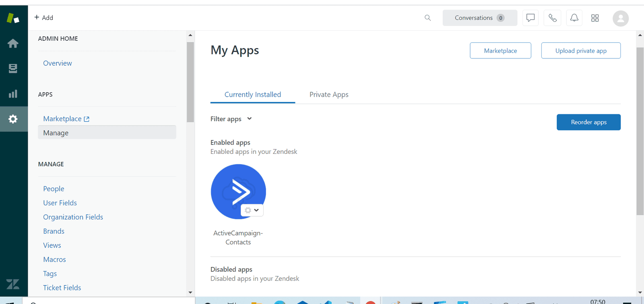Image resolution: width=644 pixels, height=304 pixels.
Task: Click the sidebar scrollbar thumb
Action: tap(190, 82)
